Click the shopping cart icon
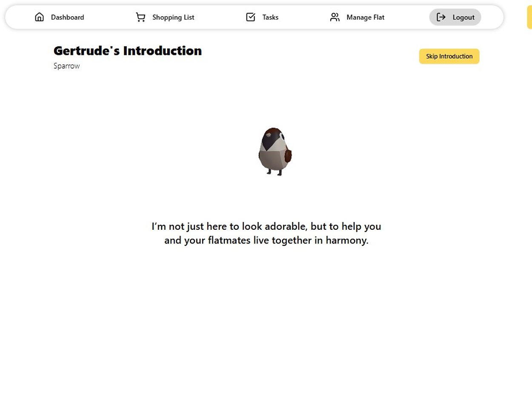The image size is (532, 417). [x=140, y=17]
